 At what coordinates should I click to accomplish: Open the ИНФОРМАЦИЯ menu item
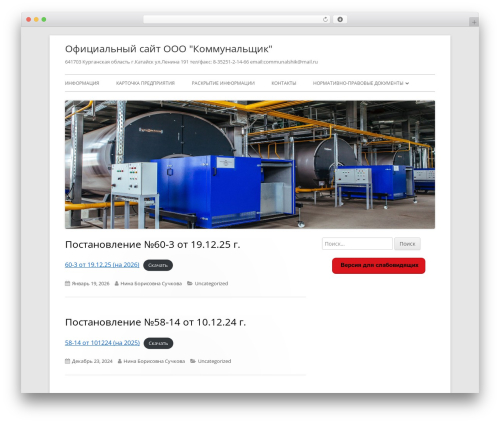(x=82, y=83)
